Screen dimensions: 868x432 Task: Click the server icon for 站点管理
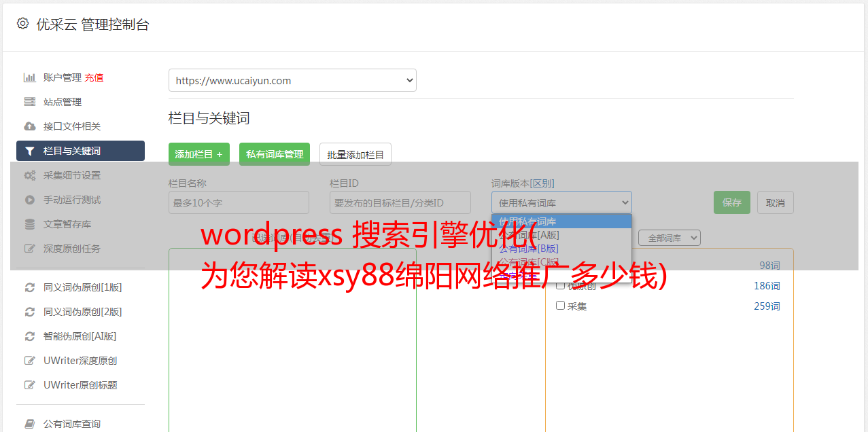(30, 102)
